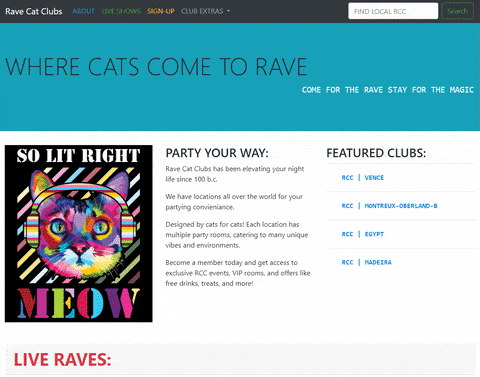480x377 pixels.
Task: Open the RCC | VENCE club link
Action: pyautogui.click(x=362, y=178)
